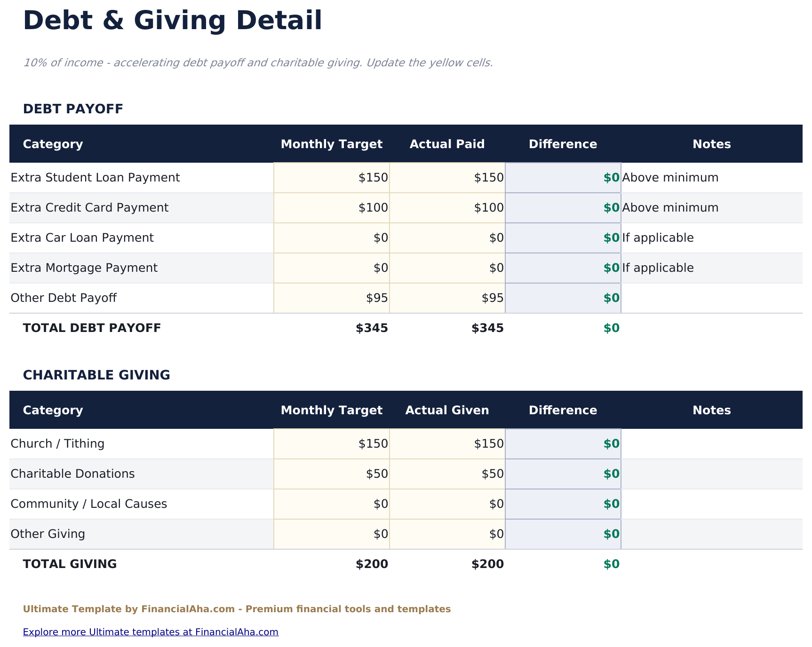
Task: Click the Notes header in debt table
Action: click(x=711, y=144)
